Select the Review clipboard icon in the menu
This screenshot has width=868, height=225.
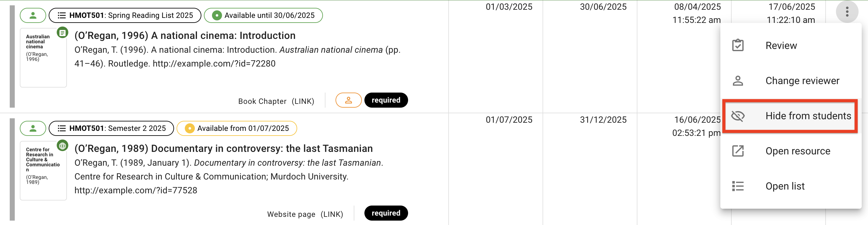point(739,45)
